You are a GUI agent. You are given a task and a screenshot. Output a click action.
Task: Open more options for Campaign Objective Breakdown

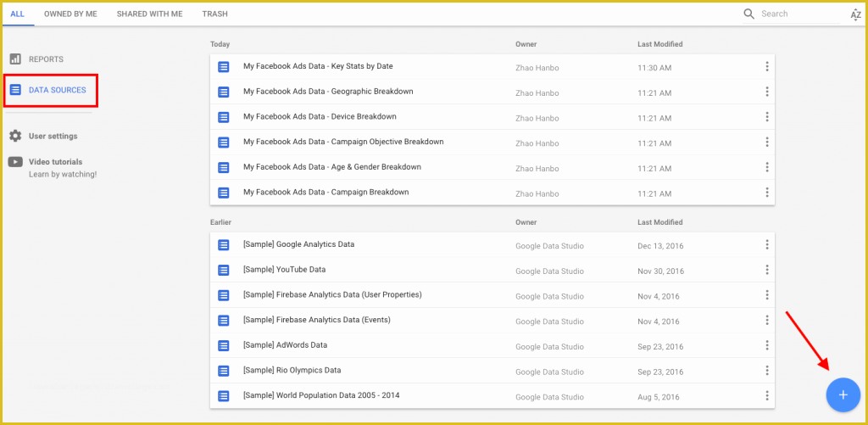tap(766, 143)
